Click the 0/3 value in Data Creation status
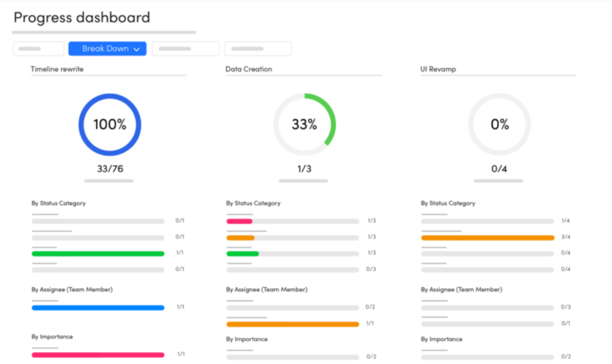 (x=371, y=269)
